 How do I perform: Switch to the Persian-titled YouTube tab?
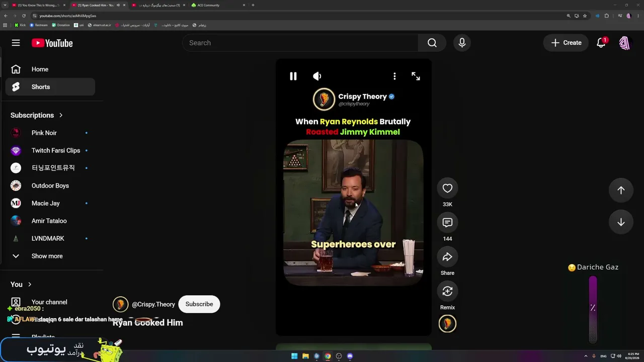coord(159,5)
